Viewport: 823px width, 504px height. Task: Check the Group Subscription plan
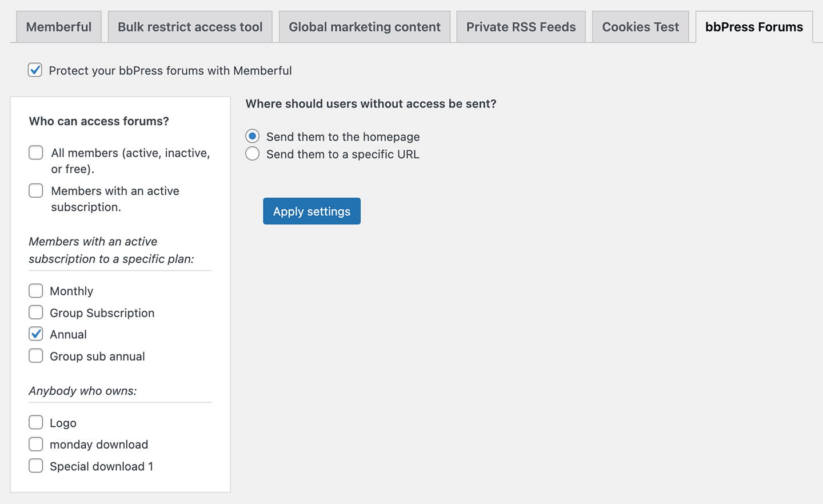(35, 312)
